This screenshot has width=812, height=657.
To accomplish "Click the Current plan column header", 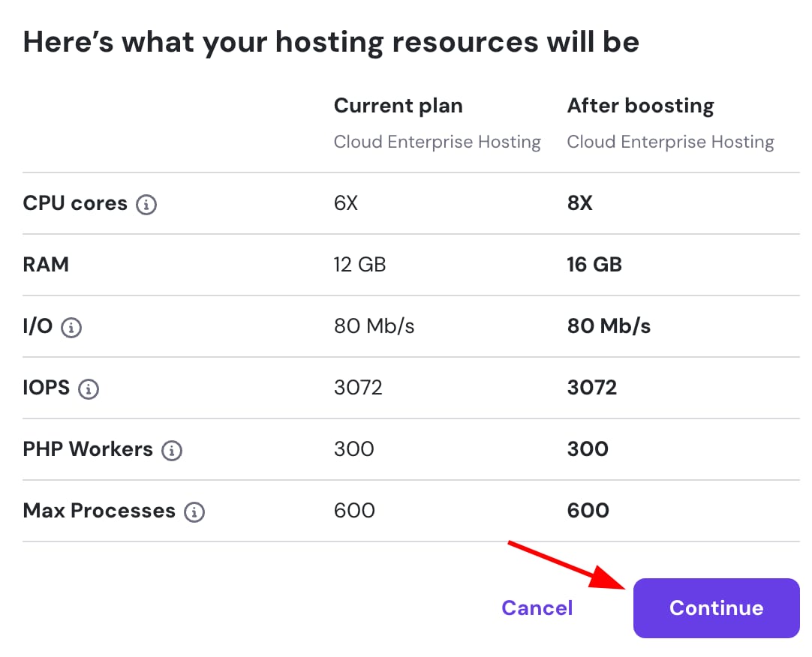I will point(398,106).
